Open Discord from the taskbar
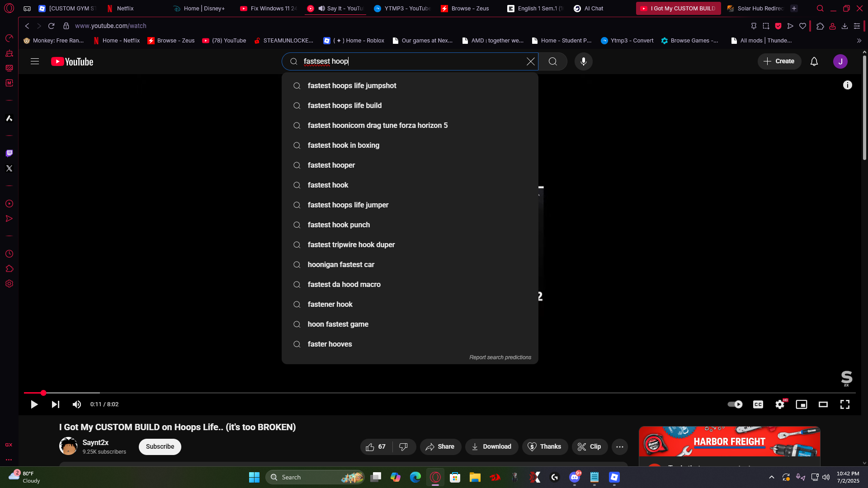 tap(575, 477)
